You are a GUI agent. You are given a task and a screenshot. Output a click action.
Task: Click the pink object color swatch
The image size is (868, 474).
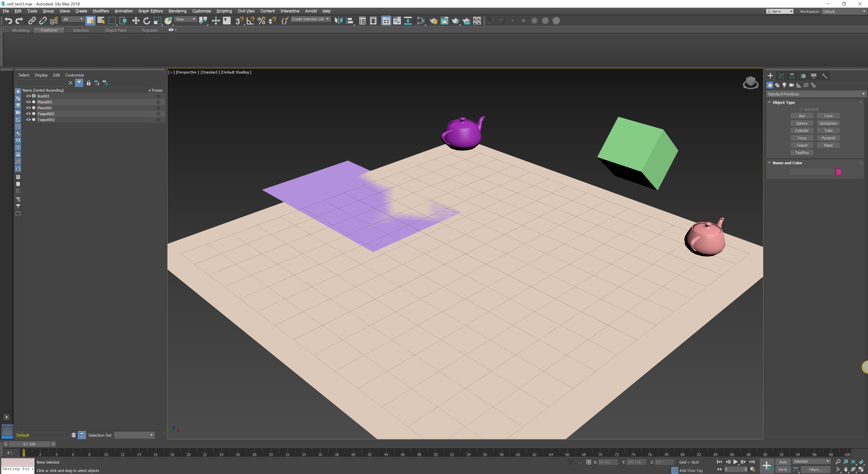click(x=838, y=172)
